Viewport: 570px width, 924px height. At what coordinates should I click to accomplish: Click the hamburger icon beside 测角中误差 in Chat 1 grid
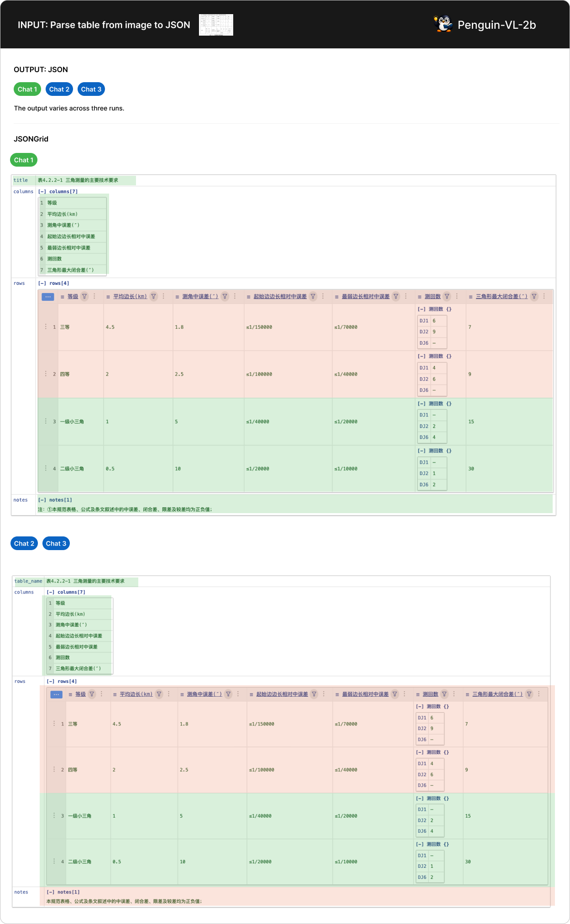pyautogui.click(x=178, y=297)
